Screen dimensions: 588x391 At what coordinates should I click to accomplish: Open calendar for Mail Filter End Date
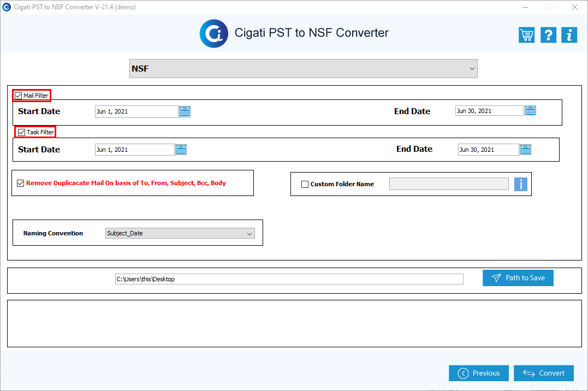530,111
